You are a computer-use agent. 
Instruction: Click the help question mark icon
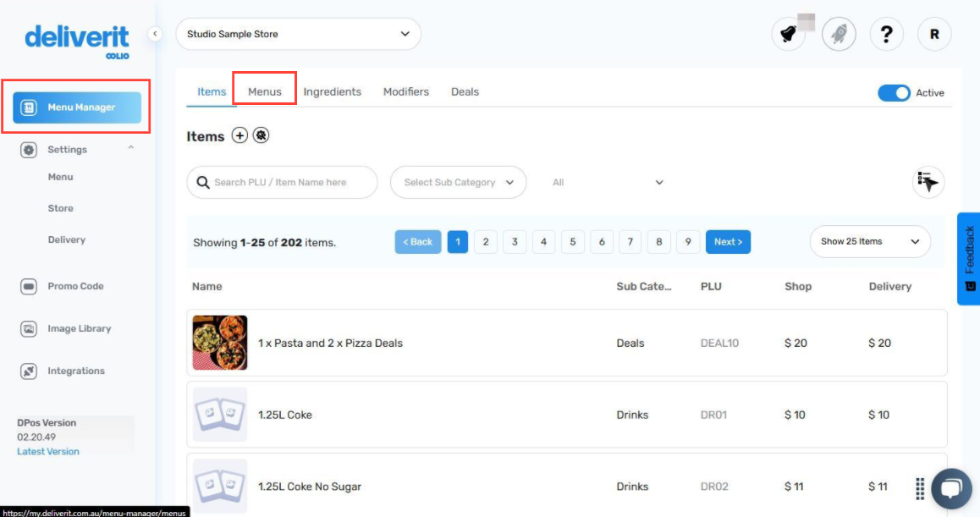886,34
